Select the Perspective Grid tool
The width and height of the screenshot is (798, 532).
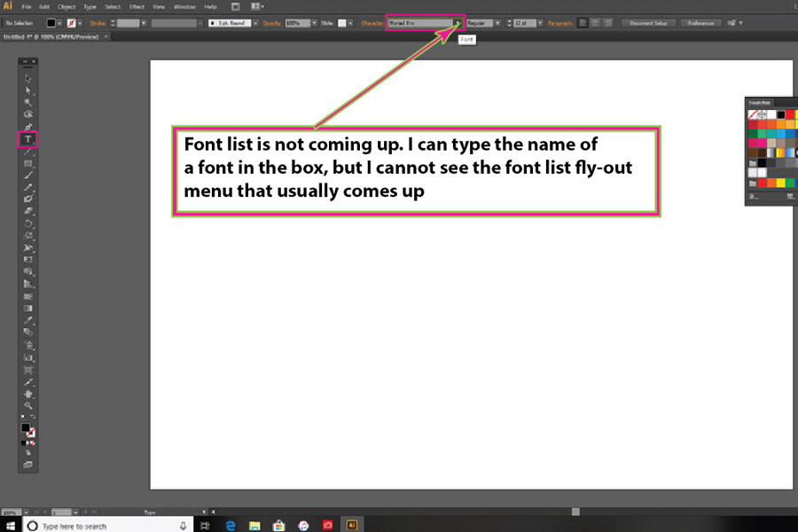pyautogui.click(x=28, y=284)
